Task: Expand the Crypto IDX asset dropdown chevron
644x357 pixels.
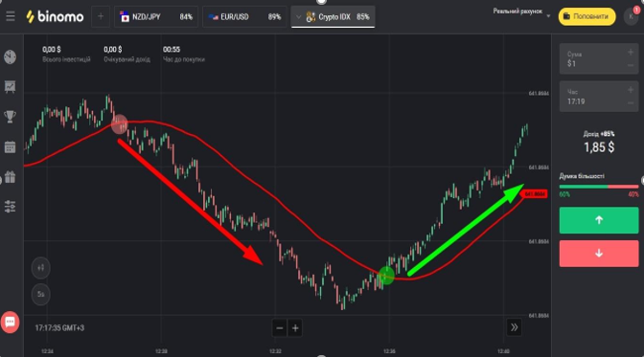Action: point(299,17)
